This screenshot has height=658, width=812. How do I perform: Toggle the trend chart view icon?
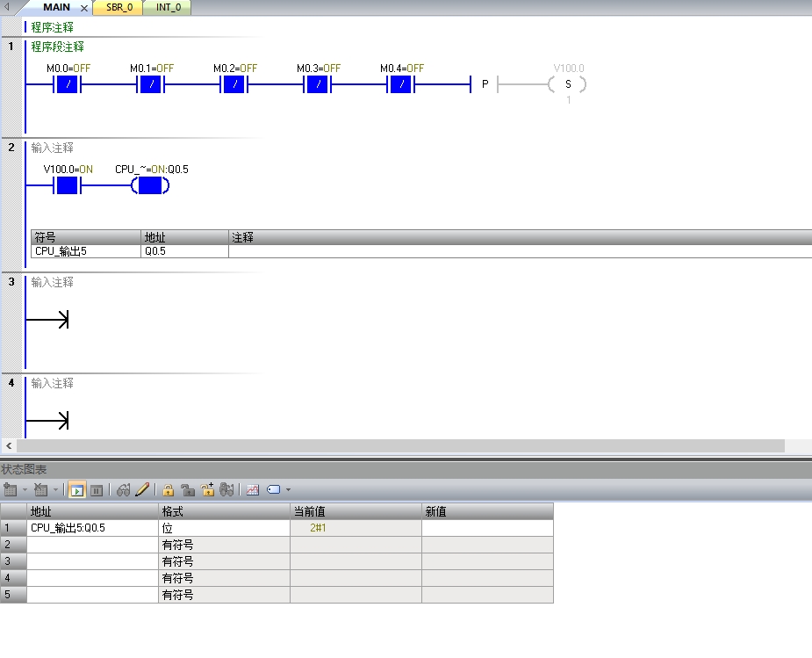(x=253, y=490)
